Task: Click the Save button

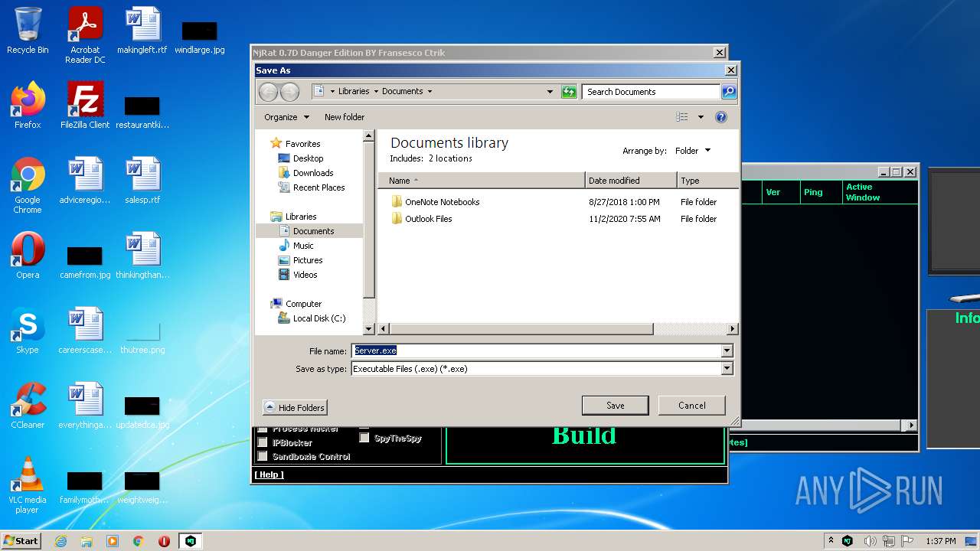Action: pyautogui.click(x=615, y=406)
